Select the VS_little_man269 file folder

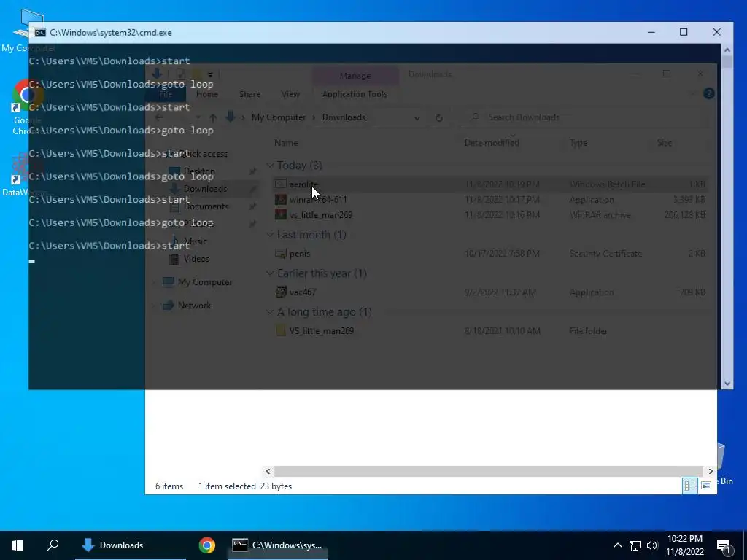322,330
